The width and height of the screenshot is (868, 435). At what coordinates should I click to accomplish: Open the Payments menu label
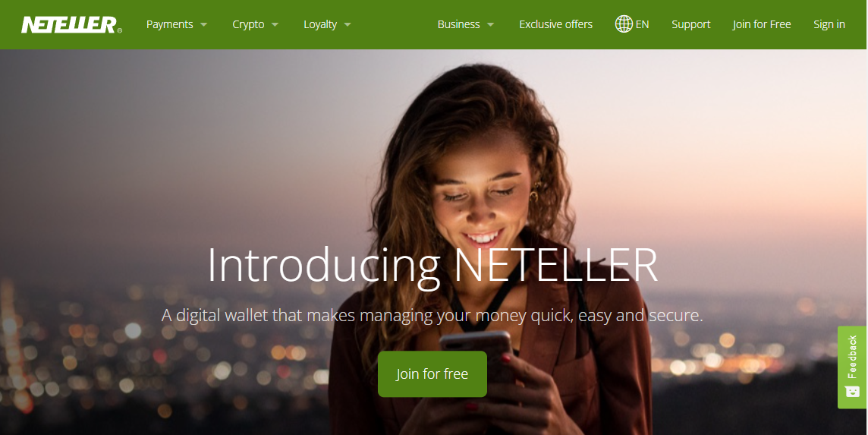coord(169,24)
